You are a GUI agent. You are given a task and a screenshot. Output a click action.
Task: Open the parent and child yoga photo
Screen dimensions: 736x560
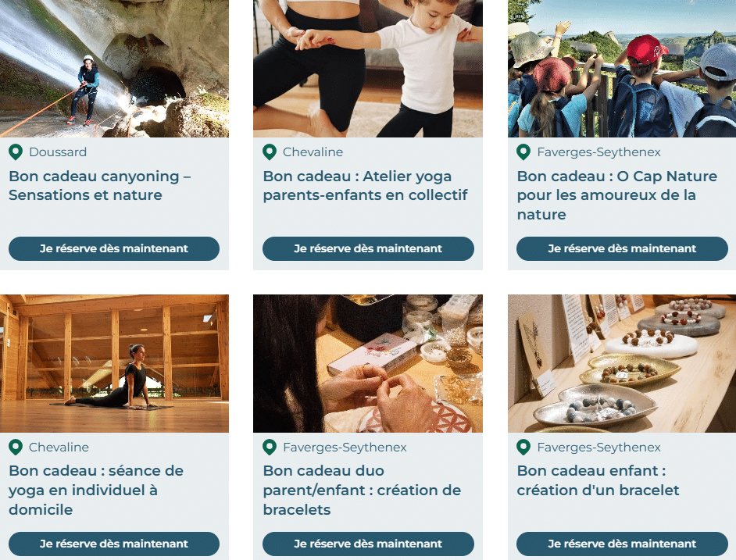point(368,69)
